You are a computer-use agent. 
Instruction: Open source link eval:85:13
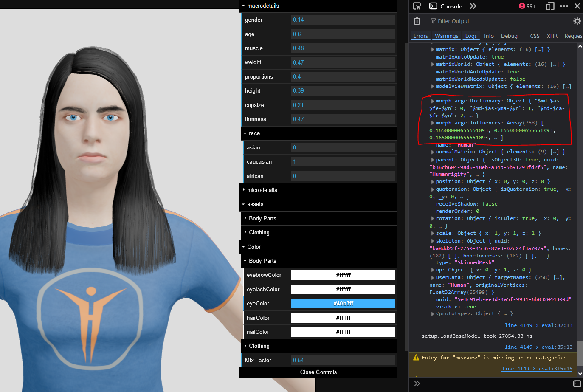point(538,347)
